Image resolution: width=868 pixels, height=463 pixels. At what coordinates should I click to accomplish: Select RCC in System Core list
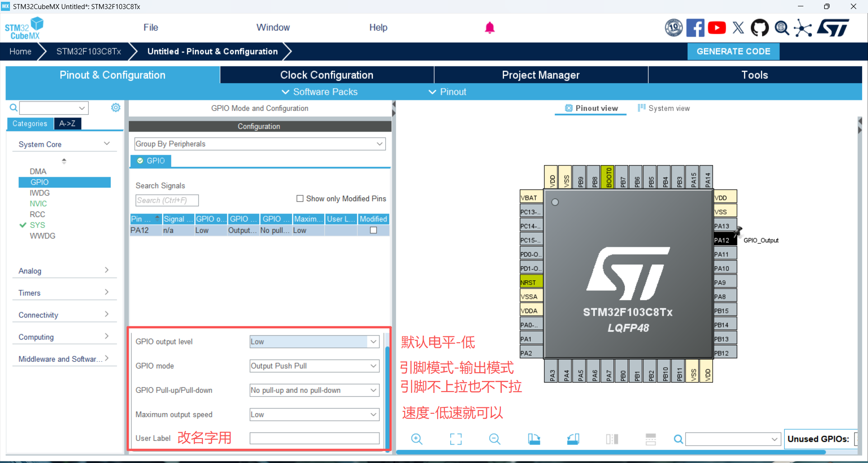pyautogui.click(x=38, y=214)
